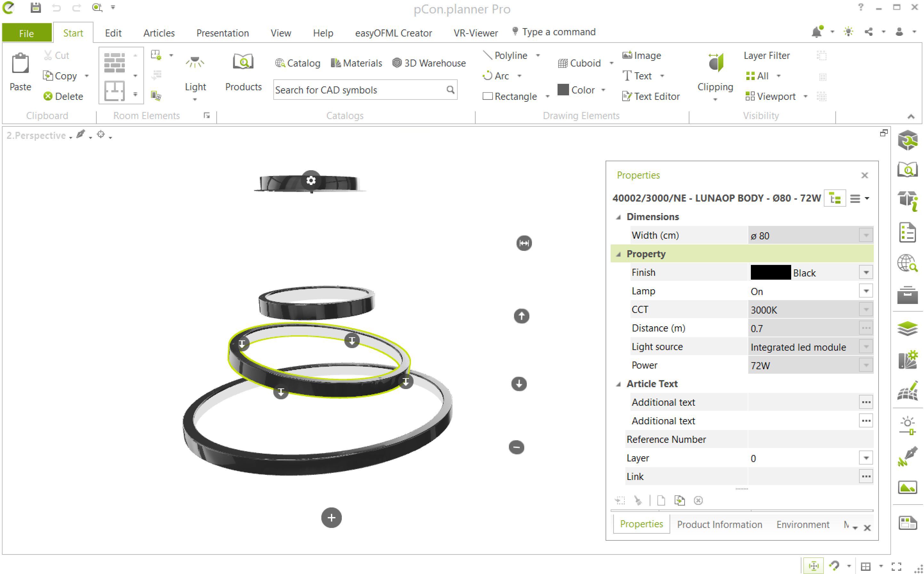Viewport: 924px width, 574px height.
Task: Click the fullscreen icon in status bar
Action: coord(896,566)
